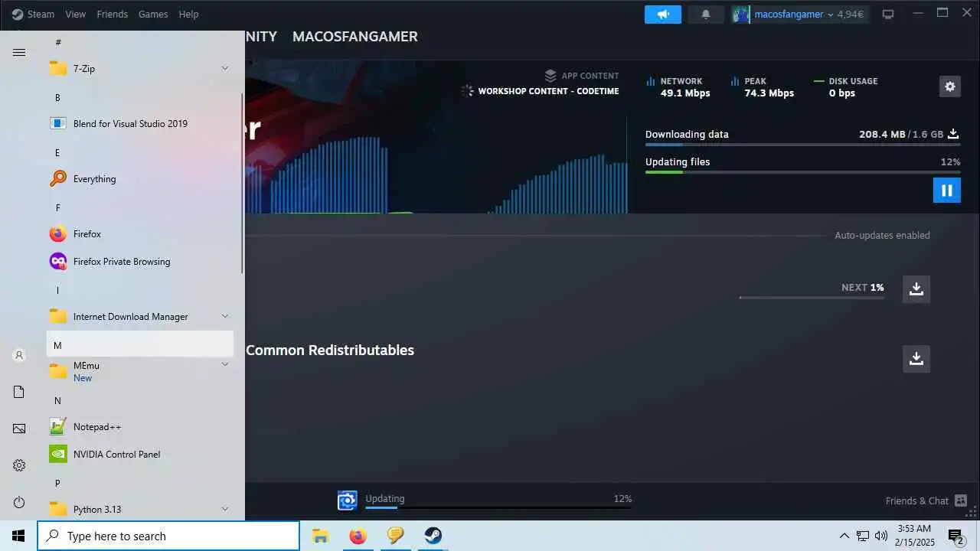Click WORKSHOP CONTENT - CODETIME label

point(548,91)
